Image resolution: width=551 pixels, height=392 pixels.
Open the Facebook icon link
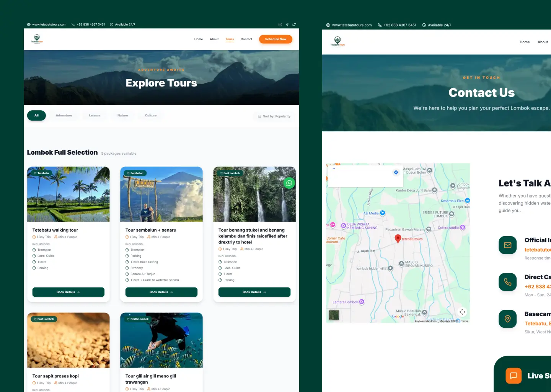coord(287,24)
